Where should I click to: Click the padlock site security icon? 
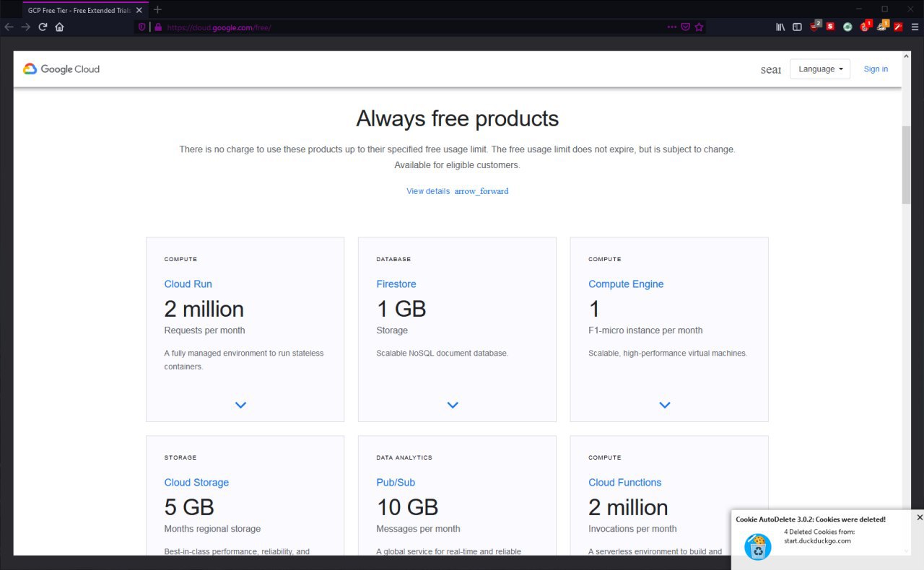157,27
